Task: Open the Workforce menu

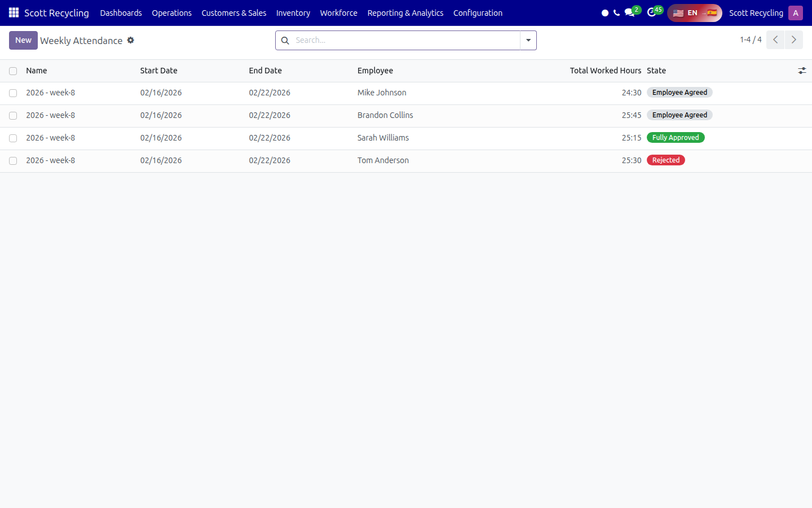Action: pyautogui.click(x=339, y=13)
